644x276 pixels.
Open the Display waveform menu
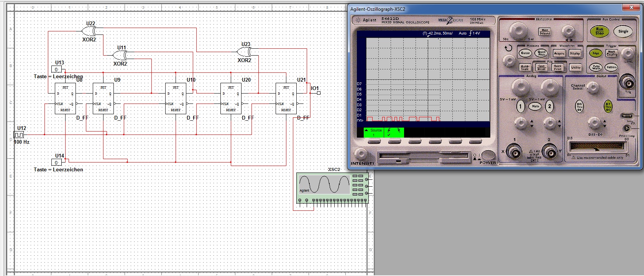(575, 53)
